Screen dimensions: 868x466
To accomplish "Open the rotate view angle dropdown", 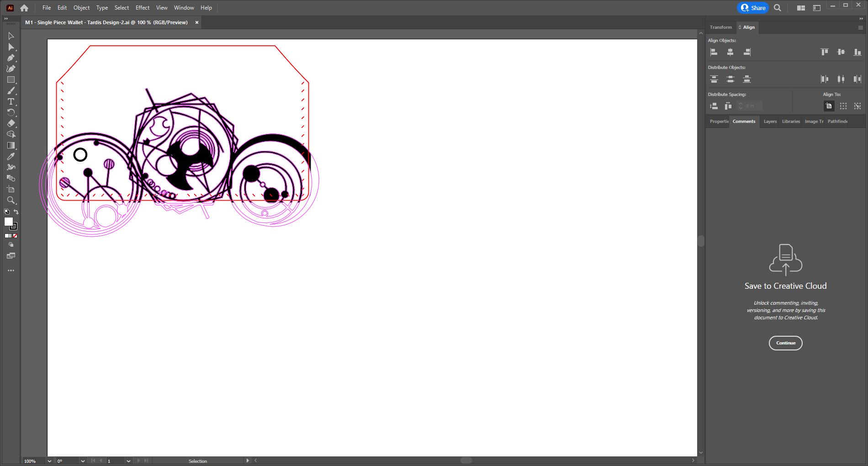I will point(83,461).
